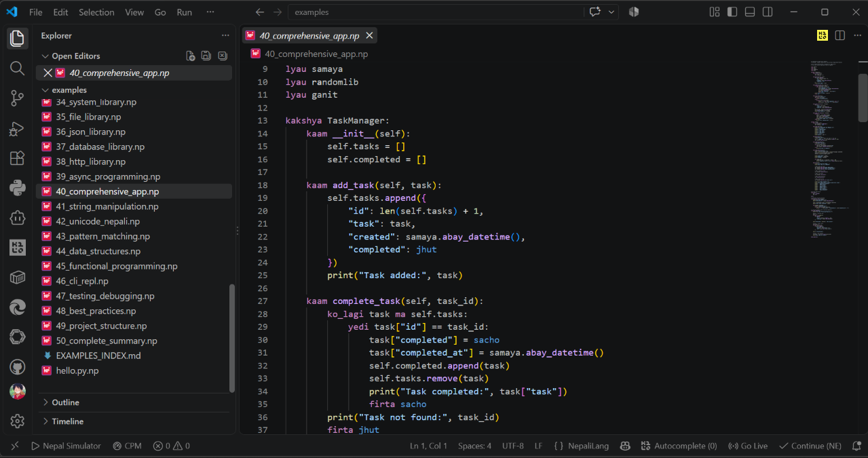
Task: Click Go Live in status bar
Action: click(x=747, y=446)
